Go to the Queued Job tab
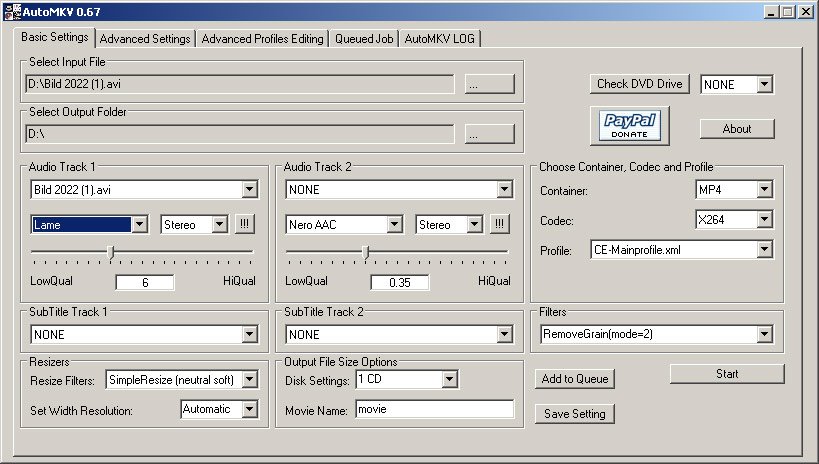This screenshot has height=464, width=819. pyautogui.click(x=364, y=39)
